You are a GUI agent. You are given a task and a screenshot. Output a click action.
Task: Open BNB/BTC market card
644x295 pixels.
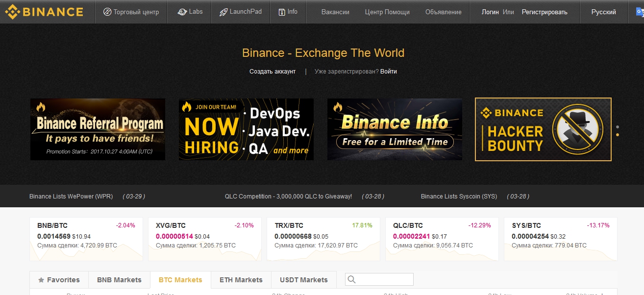pyautogui.click(x=86, y=239)
